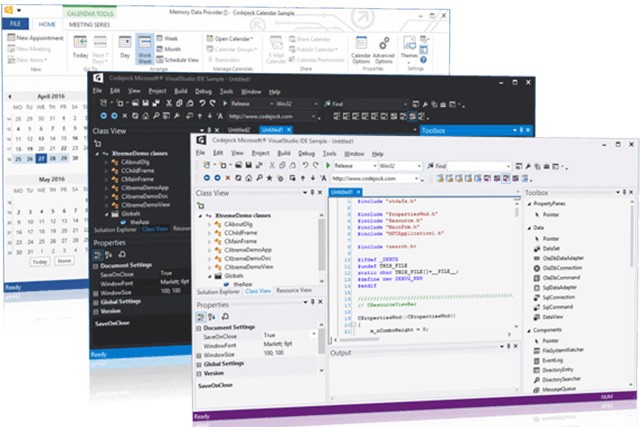Click the Today button below the May calendar
This screenshot has width=640, height=427.
(40, 262)
